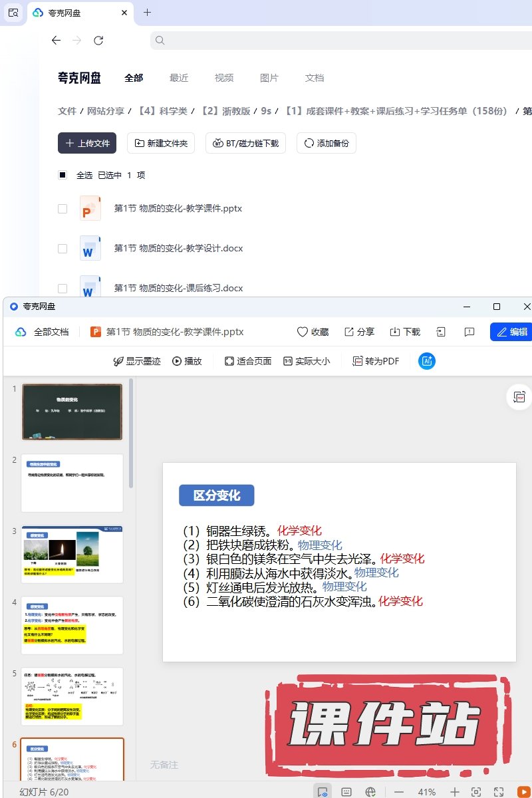
Task: Open the 视频 tab
Action: pos(223,78)
